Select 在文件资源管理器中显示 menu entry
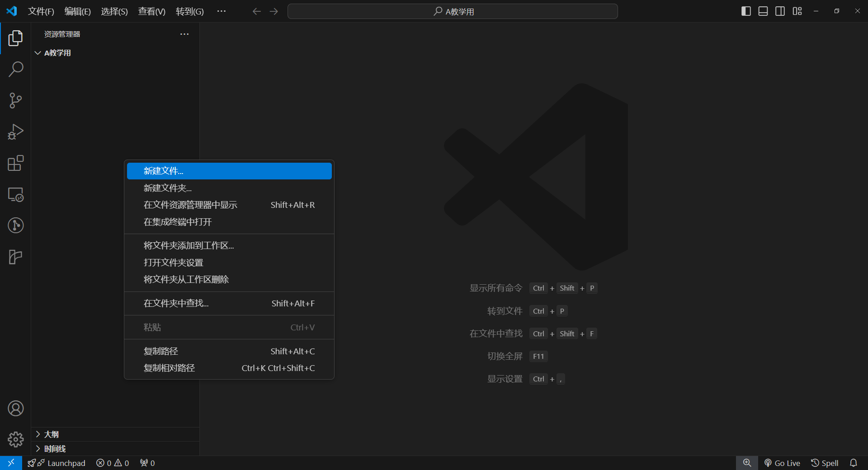The width and height of the screenshot is (868, 470). tap(229, 205)
